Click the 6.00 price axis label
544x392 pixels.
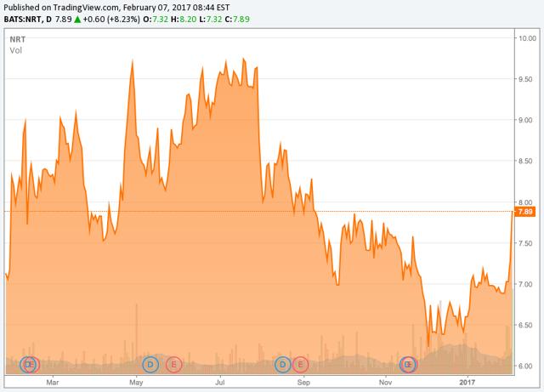click(525, 366)
